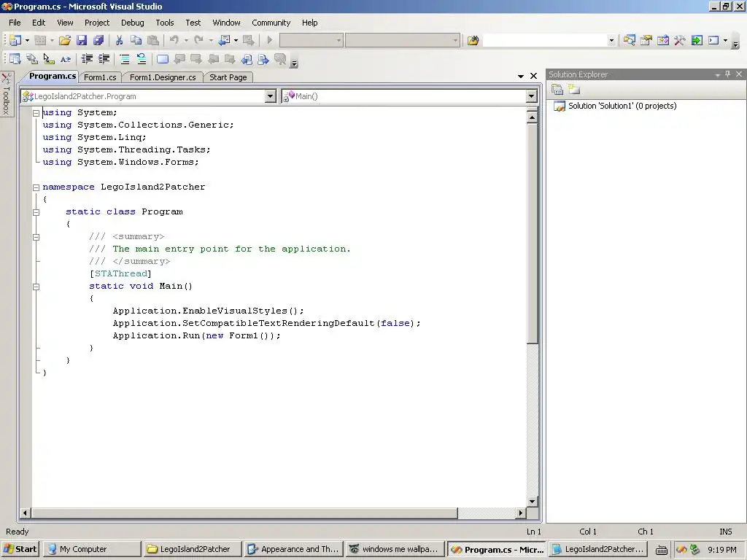The image size is (747, 560).
Task: Open the Community menu
Action: click(271, 23)
